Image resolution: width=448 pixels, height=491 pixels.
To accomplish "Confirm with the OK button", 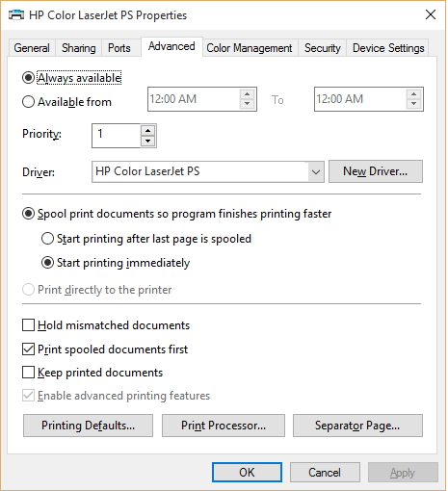I will coord(247,473).
